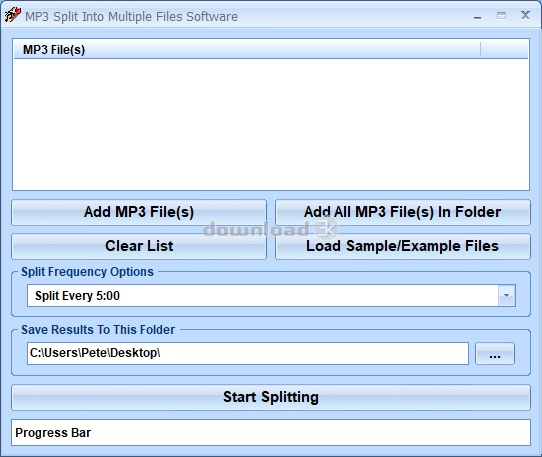Click the MP3 File(s) column header
The image size is (542, 457).
(247, 50)
